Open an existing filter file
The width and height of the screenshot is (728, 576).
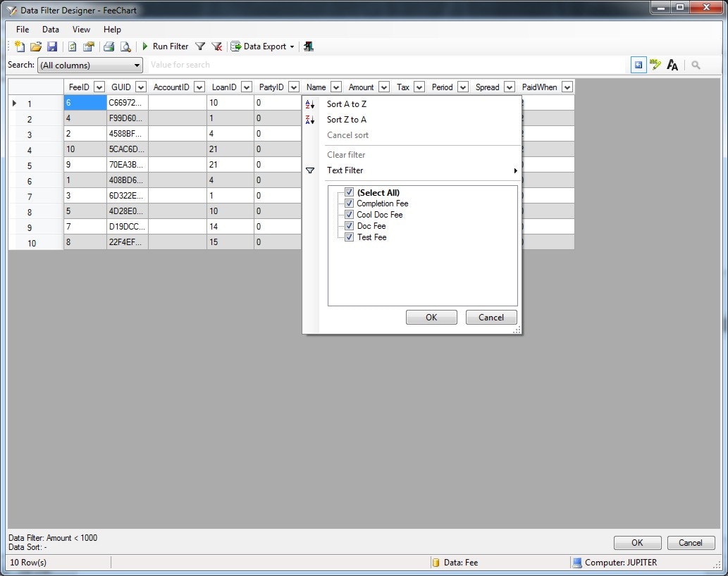pos(35,46)
